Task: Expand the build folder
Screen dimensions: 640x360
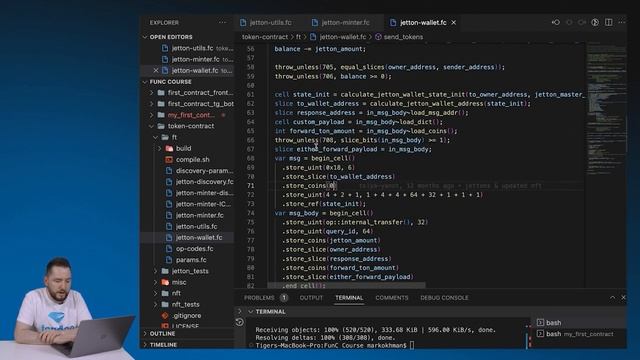Action: click(x=160, y=148)
